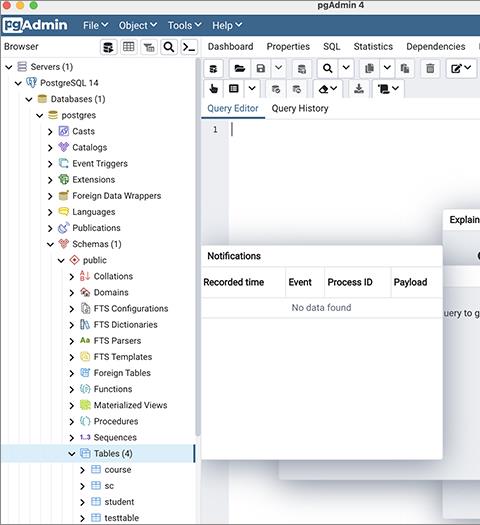This screenshot has width=480, height=525.
Task: Select the postgres database in tree
Action: coord(78,115)
